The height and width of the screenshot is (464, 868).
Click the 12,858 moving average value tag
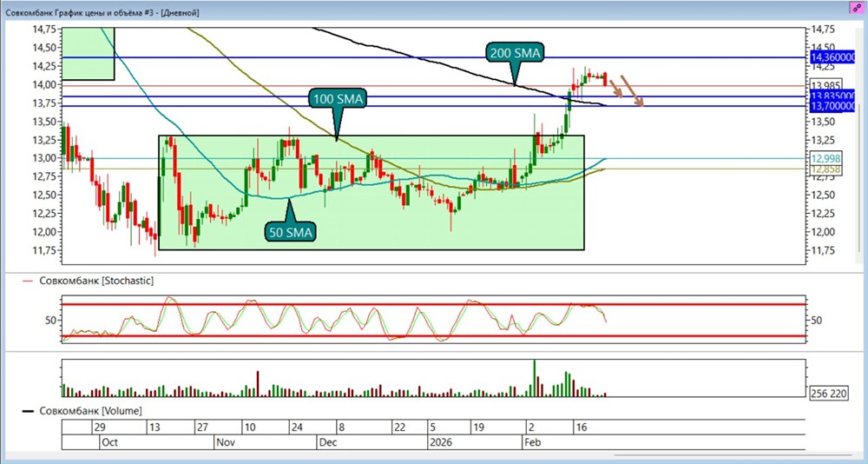point(826,169)
